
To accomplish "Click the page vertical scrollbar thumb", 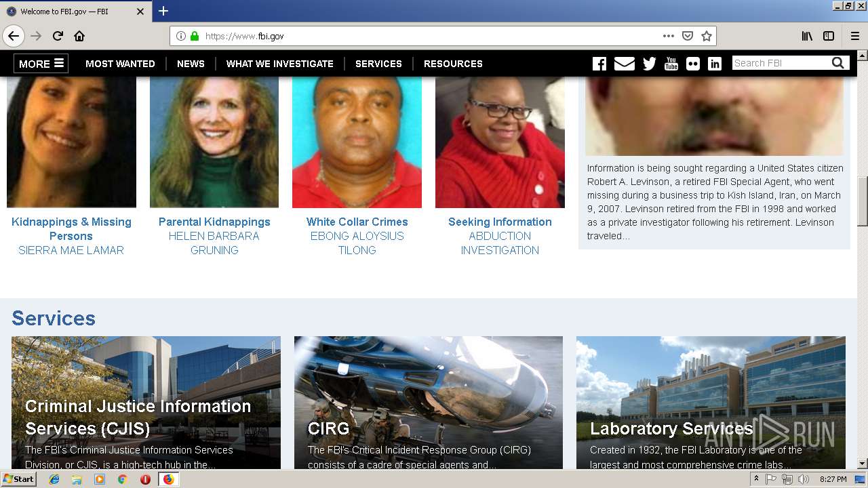I will (x=863, y=202).
